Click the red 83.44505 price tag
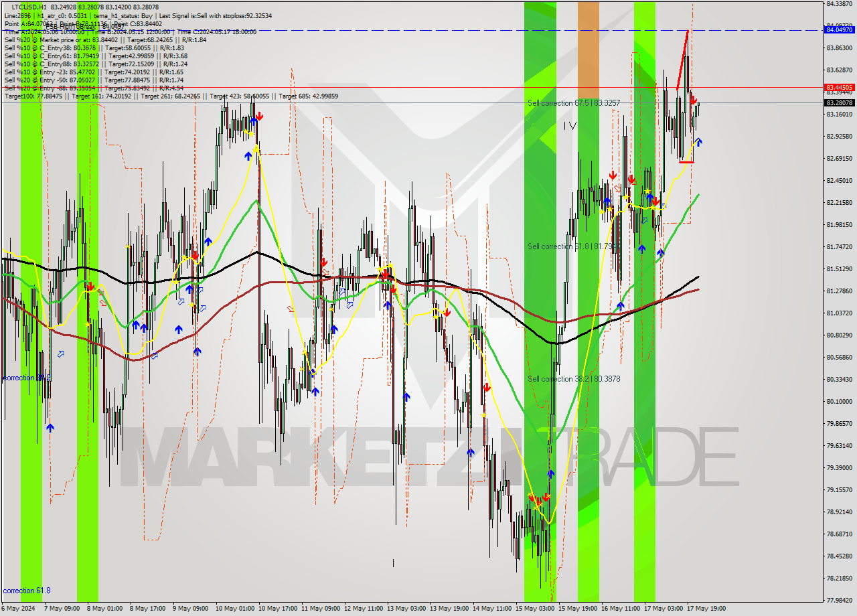The width and height of the screenshot is (857, 616). 840,87
